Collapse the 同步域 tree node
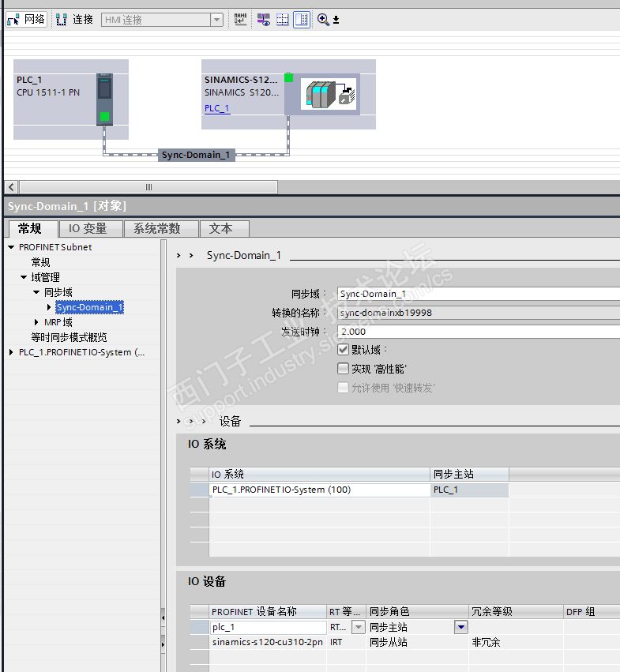This screenshot has height=672, width=620. (x=36, y=292)
